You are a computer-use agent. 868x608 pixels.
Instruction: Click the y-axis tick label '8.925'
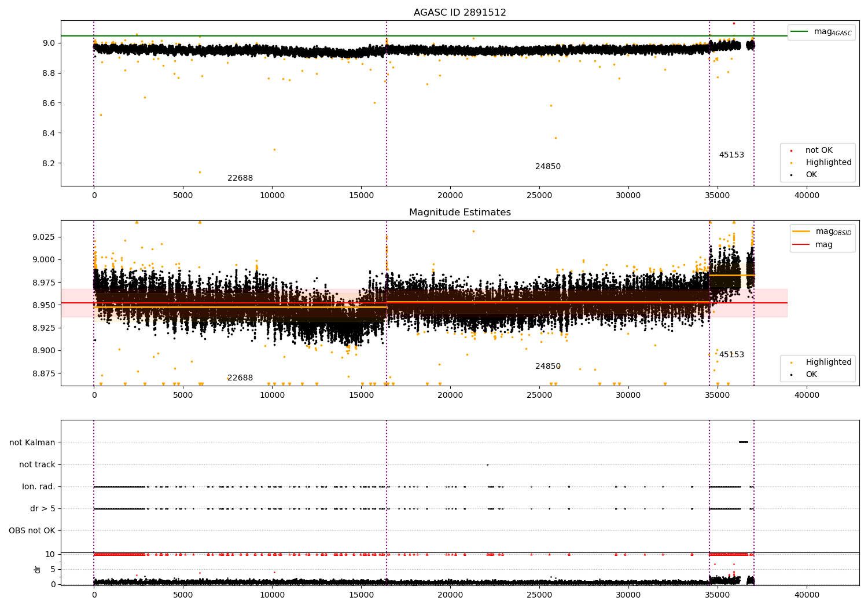[45, 328]
